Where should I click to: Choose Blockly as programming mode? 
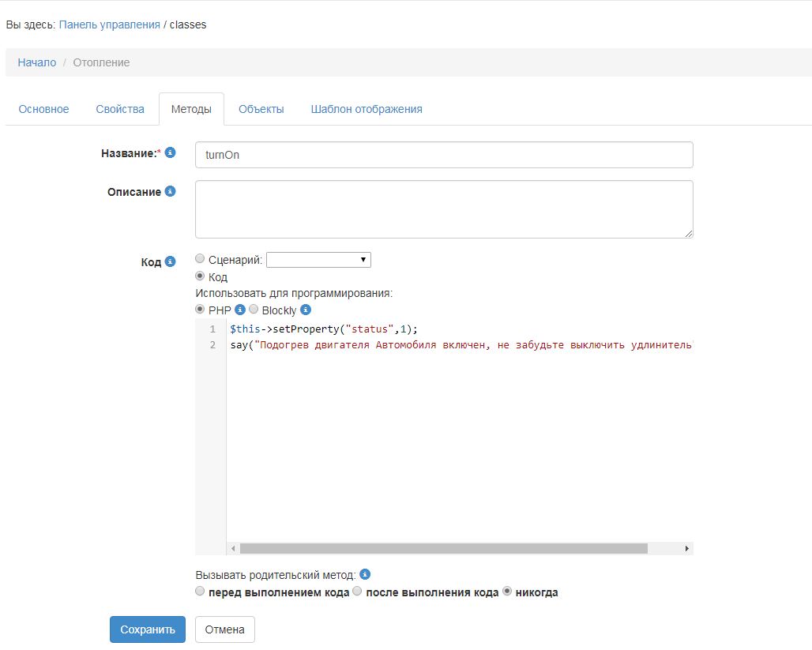[x=254, y=310]
